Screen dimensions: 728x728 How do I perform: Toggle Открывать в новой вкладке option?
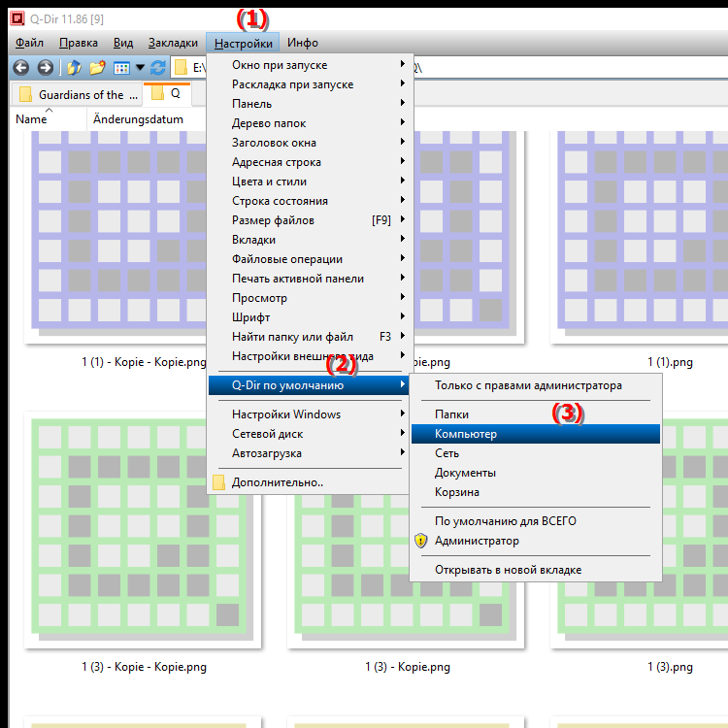(x=535, y=570)
